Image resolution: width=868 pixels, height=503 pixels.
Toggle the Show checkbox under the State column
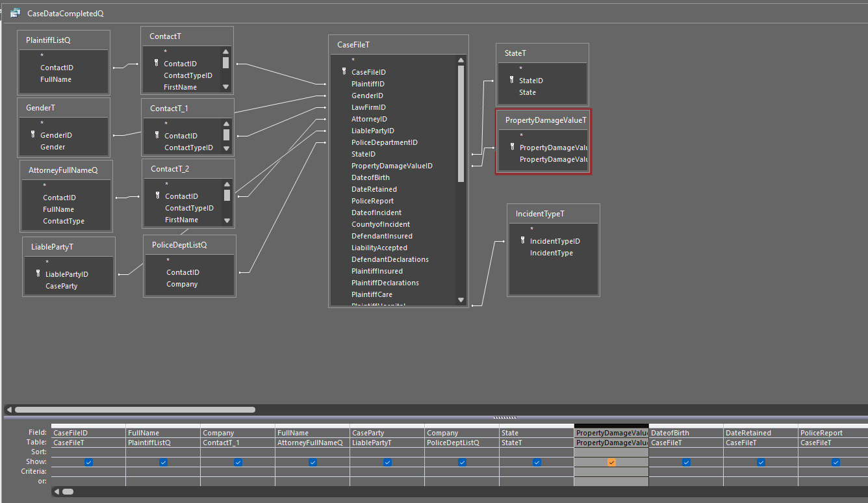tap(537, 462)
